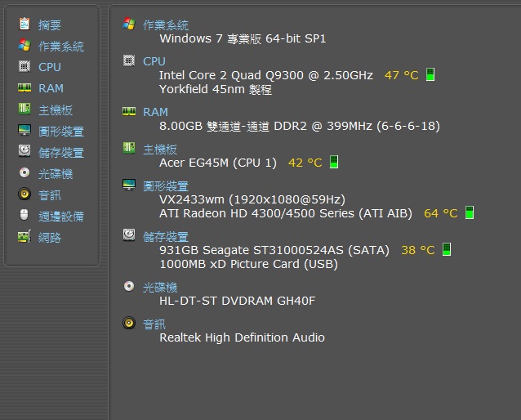The image size is (521, 420).
Task: Open the 圖形裝置 section in sidebar
Action: click(61, 131)
